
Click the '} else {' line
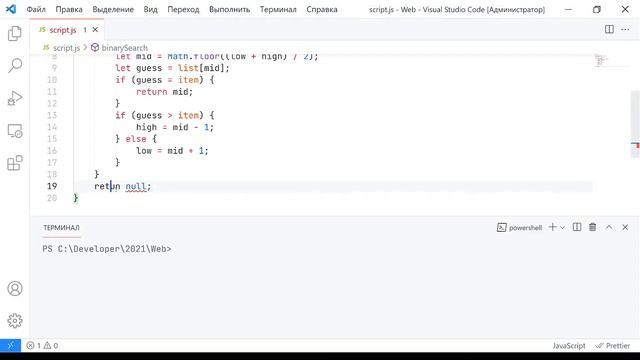pos(136,139)
